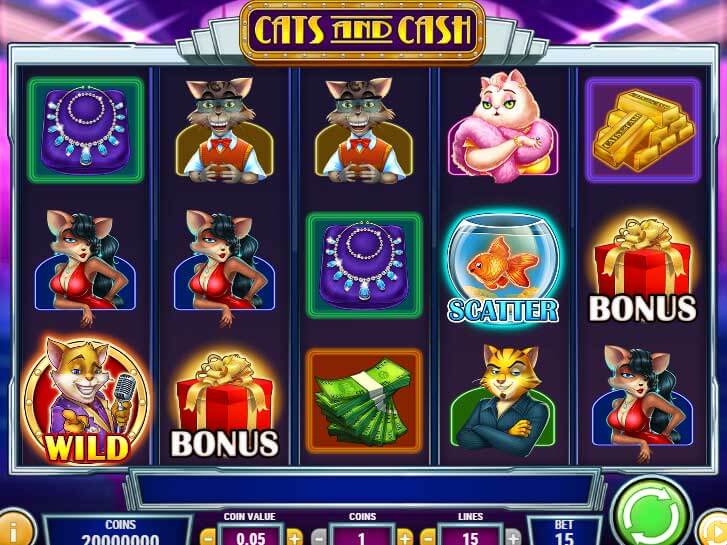Click the necklace symbol on first reel
The width and height of the screenshot is (727, 545).
click(x=86, y=130)
